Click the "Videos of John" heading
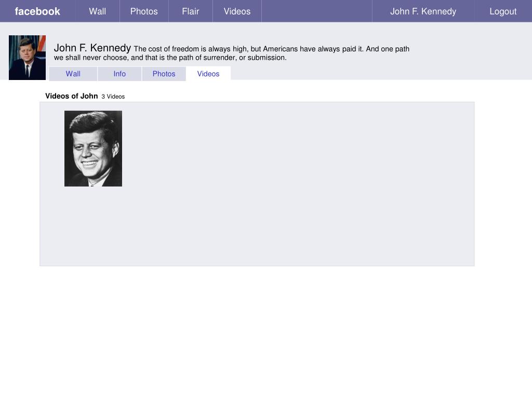 click(72, 96)
